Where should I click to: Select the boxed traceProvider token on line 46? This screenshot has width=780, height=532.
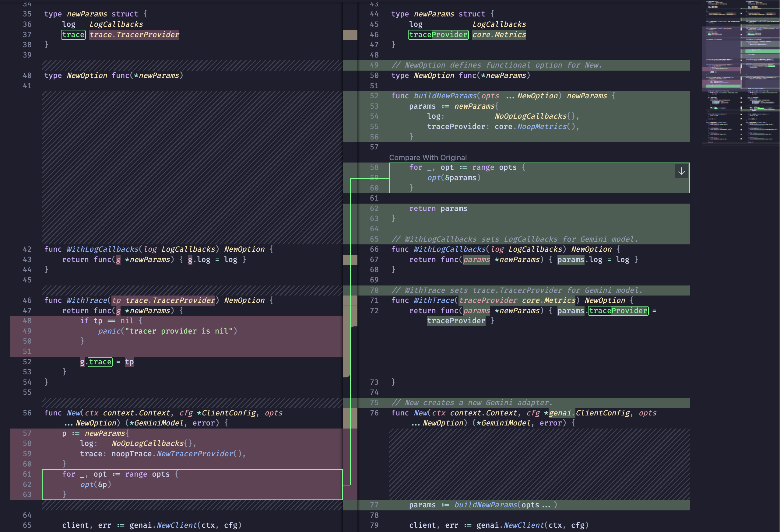pyautogui.click(x=438, y=35)
